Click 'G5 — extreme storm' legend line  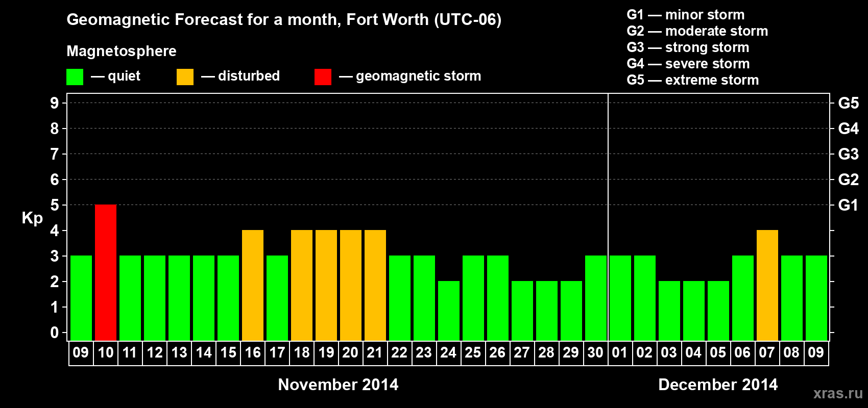pos(693,80)
